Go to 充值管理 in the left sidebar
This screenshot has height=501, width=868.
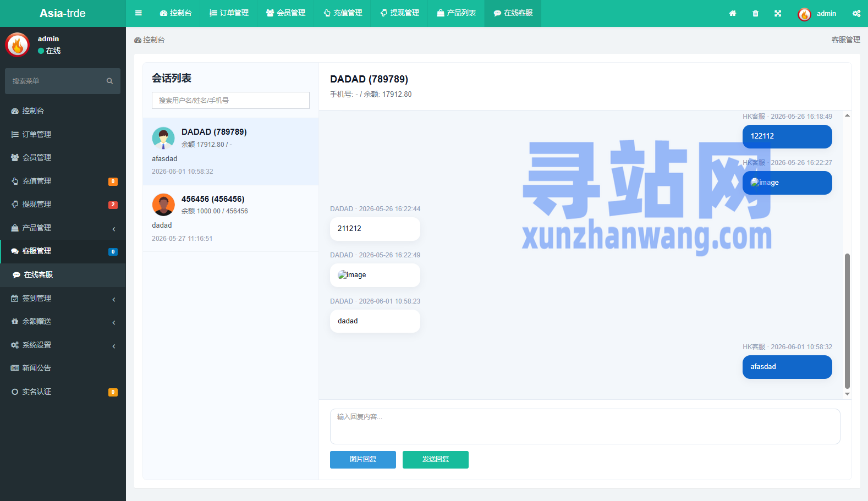click(x=63, y=181)
